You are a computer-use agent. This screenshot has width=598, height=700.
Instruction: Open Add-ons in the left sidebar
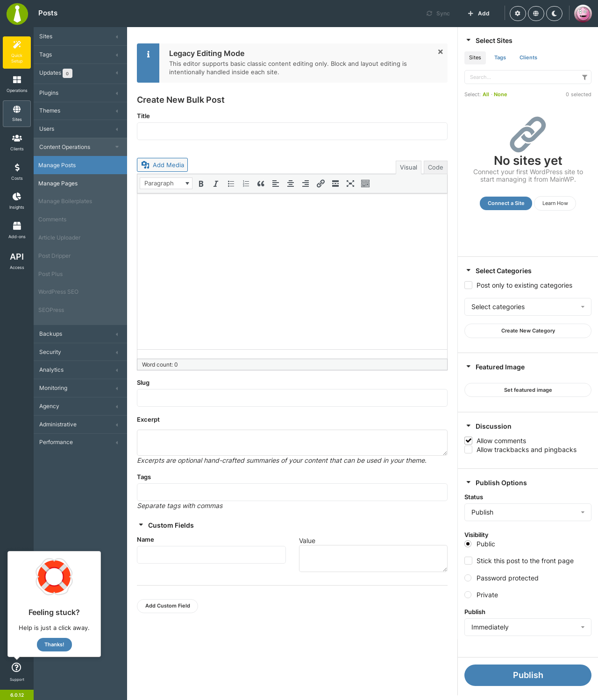(17, 230)
